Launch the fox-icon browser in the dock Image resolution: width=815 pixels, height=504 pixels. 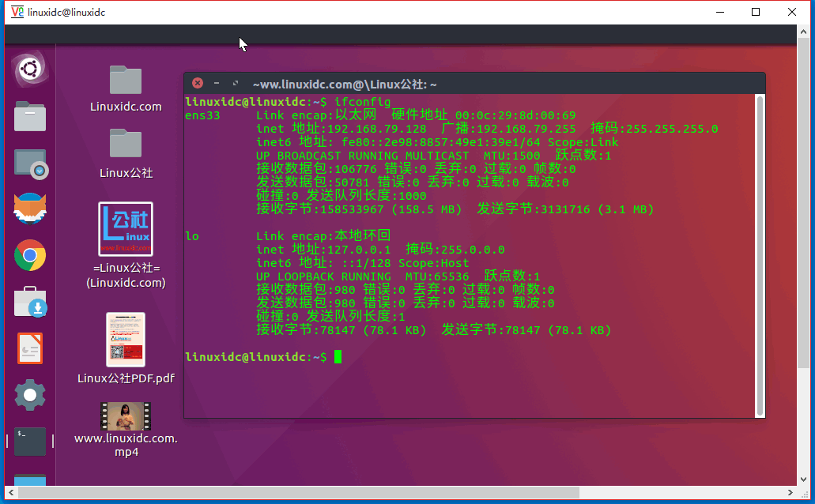pyautogui.click(x=30, y=209)
